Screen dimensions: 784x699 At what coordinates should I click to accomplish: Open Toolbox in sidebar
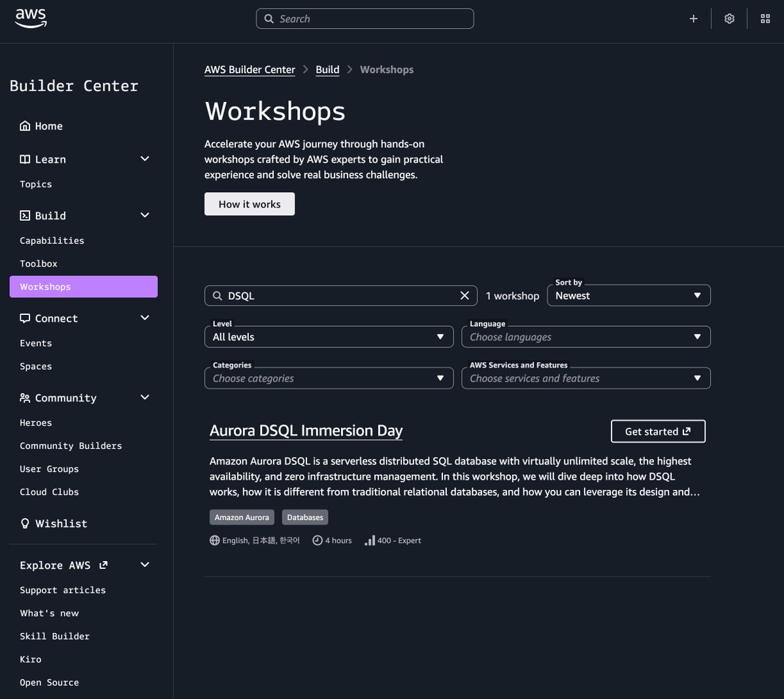point(39,263)
